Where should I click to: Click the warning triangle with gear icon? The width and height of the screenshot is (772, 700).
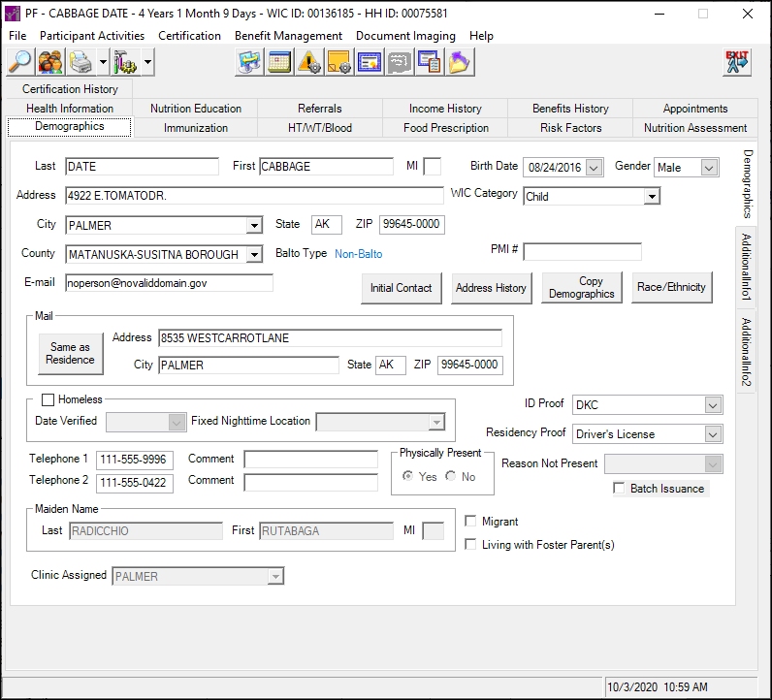(x=309, y=62)
